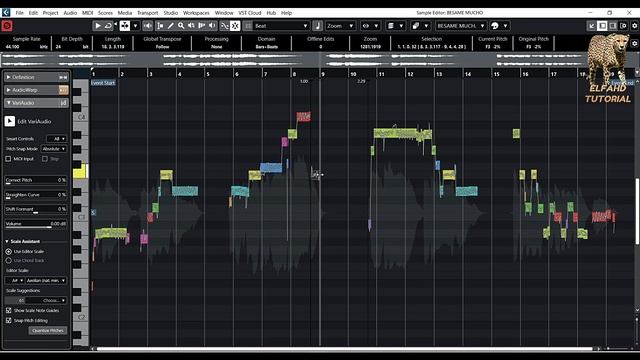Adjust the Shift Formant slider
Image resolution: width=640 pixels, height=360 pixels.
pyautogui.click(x=36, y=209)
